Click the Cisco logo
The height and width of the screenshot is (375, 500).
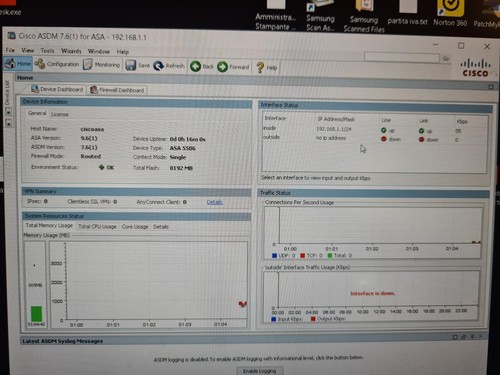(475, 68)
